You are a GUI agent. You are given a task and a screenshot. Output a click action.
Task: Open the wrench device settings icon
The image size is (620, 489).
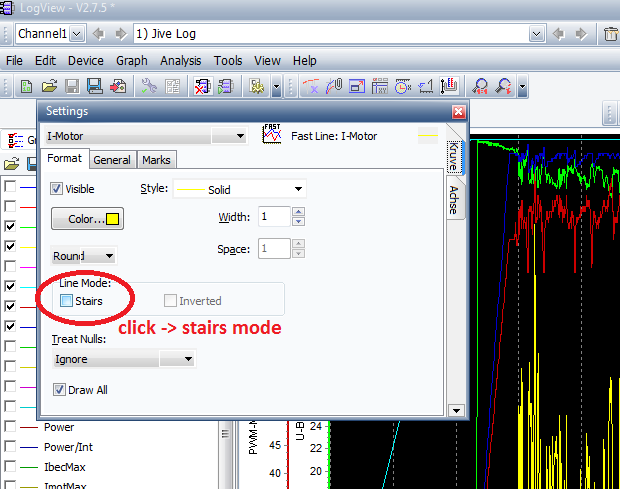(x=149, y=86)
